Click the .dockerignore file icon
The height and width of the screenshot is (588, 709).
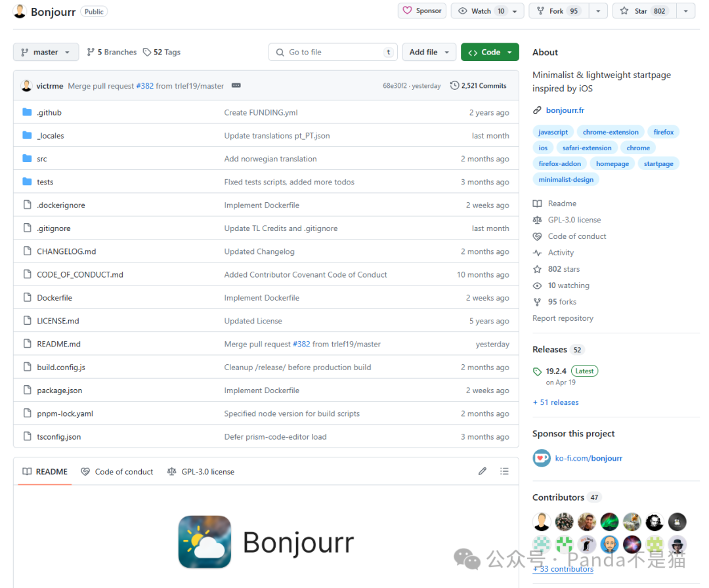pos(27,205)
